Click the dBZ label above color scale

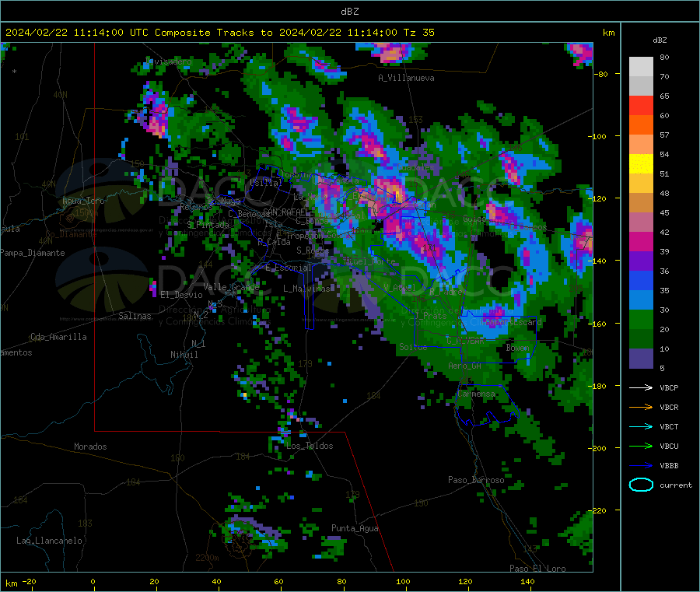(660, 40)
